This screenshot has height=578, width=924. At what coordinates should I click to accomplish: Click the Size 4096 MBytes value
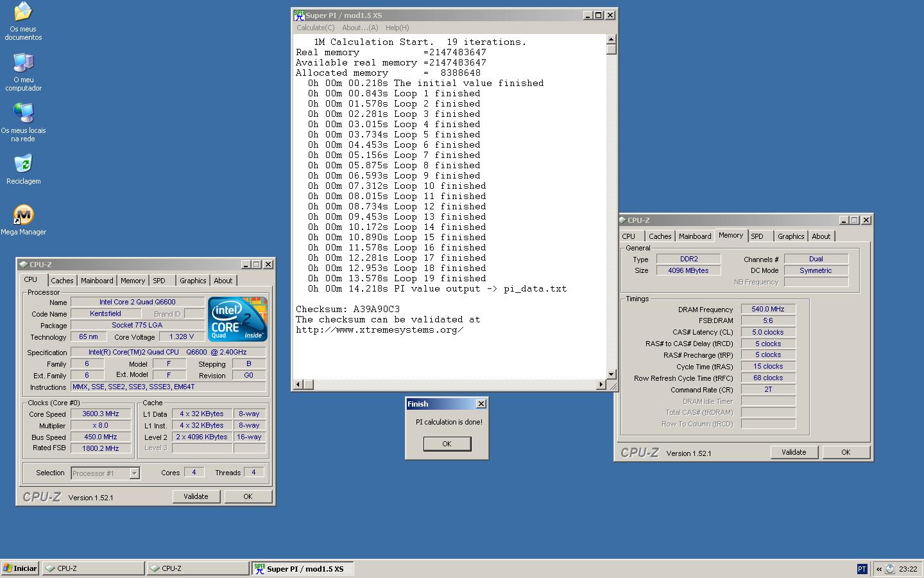tap(689, 270)
